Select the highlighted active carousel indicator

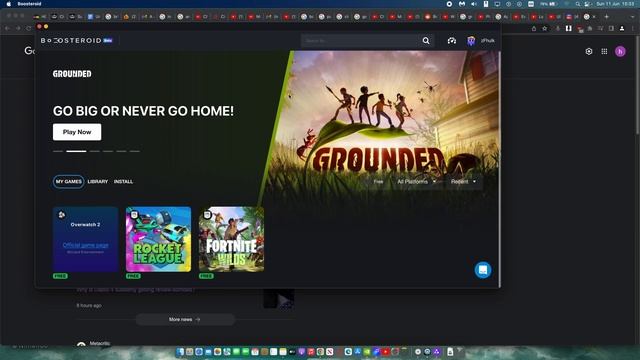tap(76, 151)
